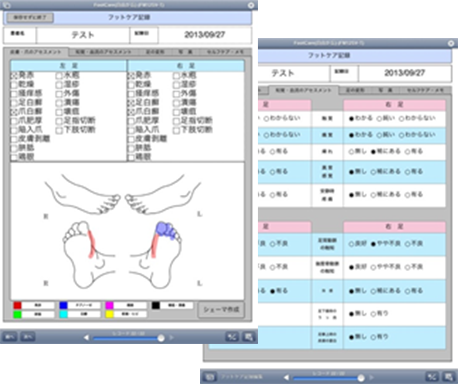Viewport: 458px width, 384px height.
Task: Click the next record arrow in the front window
Action: [172, 337]
